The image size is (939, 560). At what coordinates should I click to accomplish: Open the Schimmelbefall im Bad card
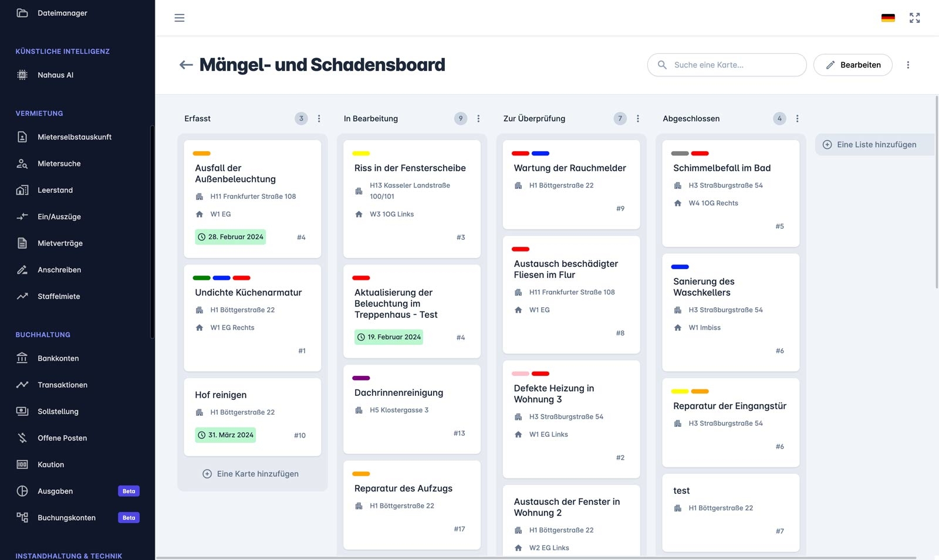[722, 168]
